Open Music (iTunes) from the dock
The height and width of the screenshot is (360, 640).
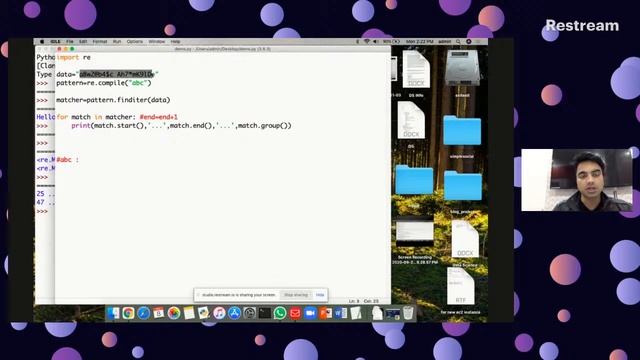point(219,313)
